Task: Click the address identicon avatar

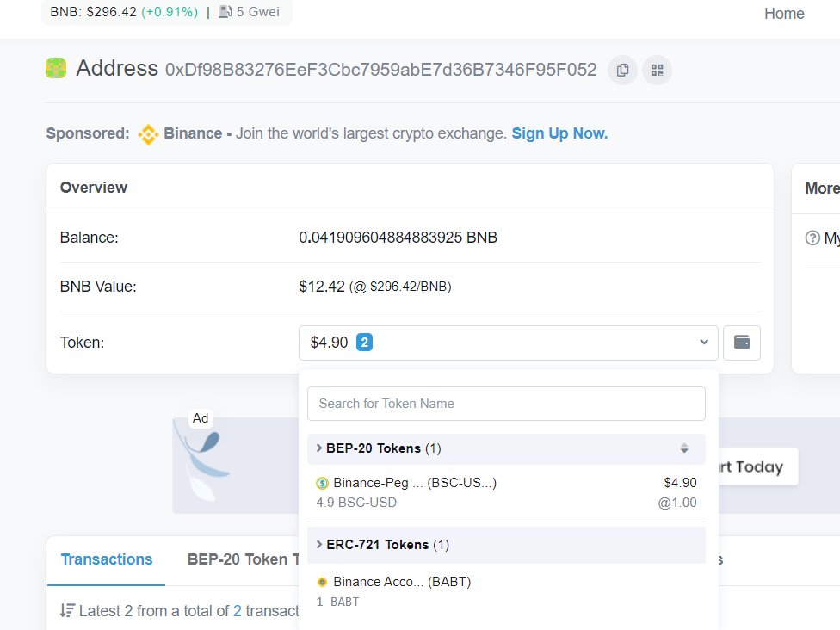Action: click(56, 69)
